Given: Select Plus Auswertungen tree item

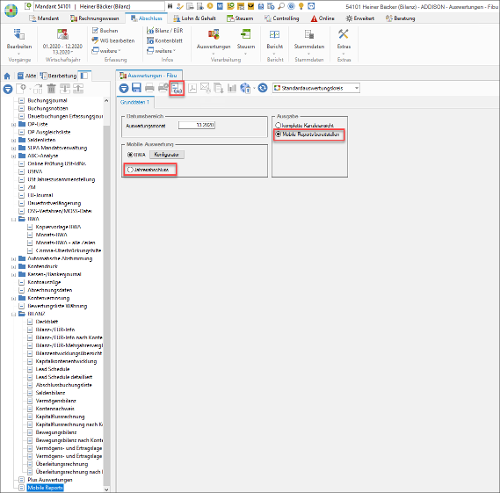Looking at the screenshot, I should point(50,480).
